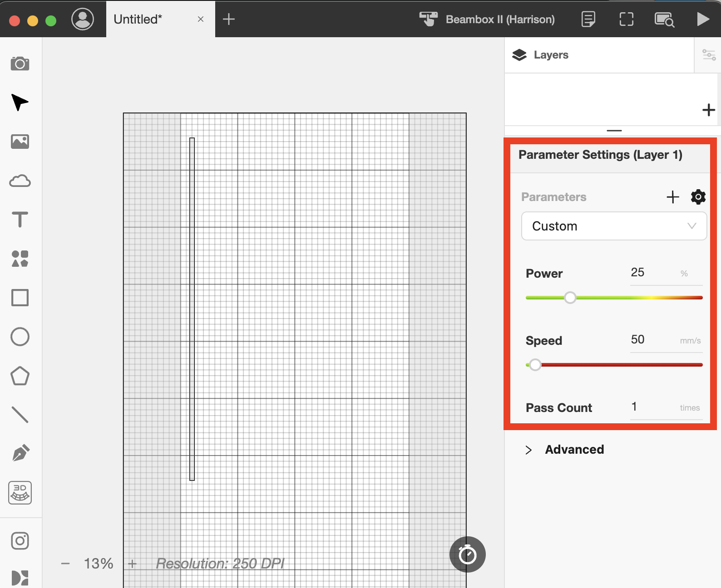The width and height of the screenshot is (721, 588).
Task: Select the Pen path tool
Action: point(21,453)
